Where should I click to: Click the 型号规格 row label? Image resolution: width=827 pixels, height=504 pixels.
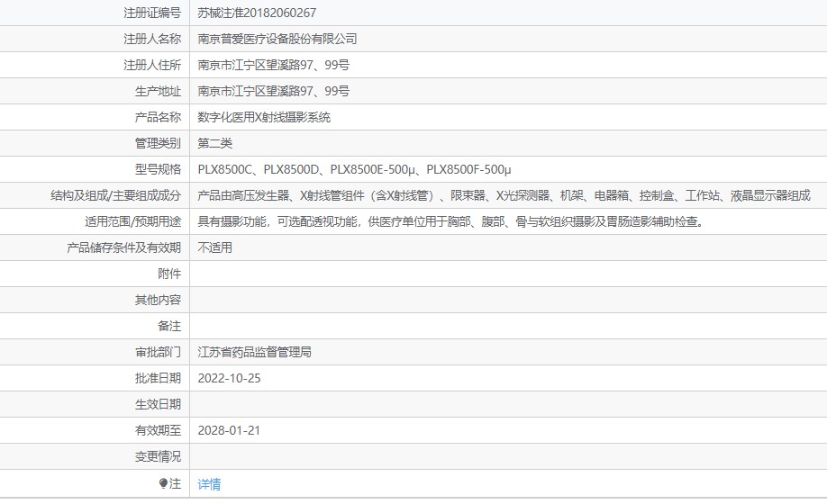tap(158, 169)
